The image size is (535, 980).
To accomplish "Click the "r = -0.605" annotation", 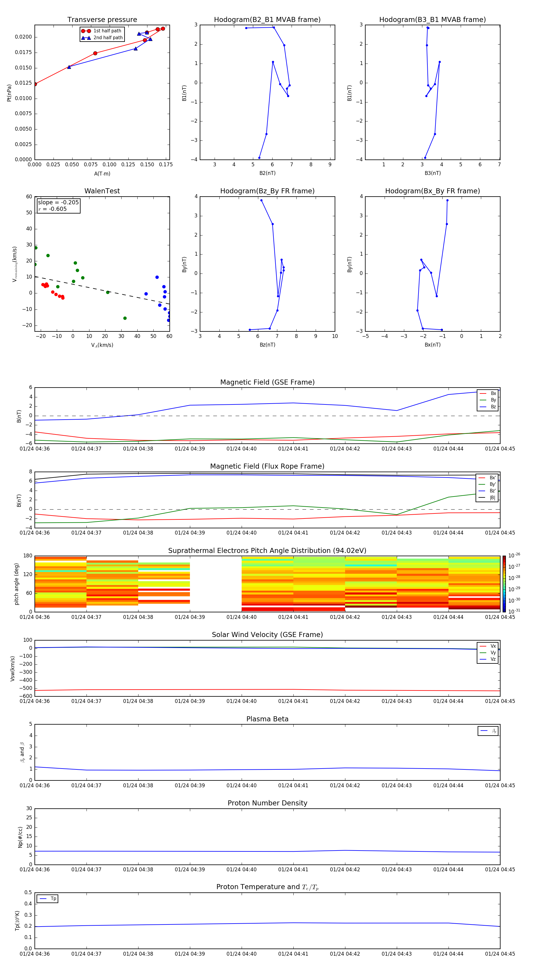I will pyautogui.click(x=53, y=209).
